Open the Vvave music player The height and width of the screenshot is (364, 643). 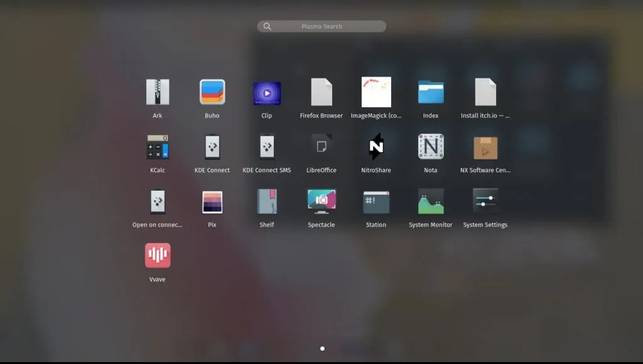[157, 255]
